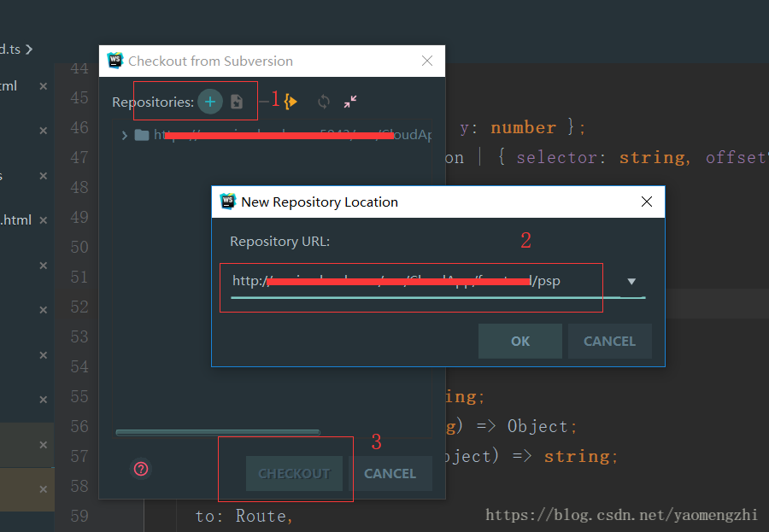
Task: Click the import repository file icon
Action: [237, 102]
